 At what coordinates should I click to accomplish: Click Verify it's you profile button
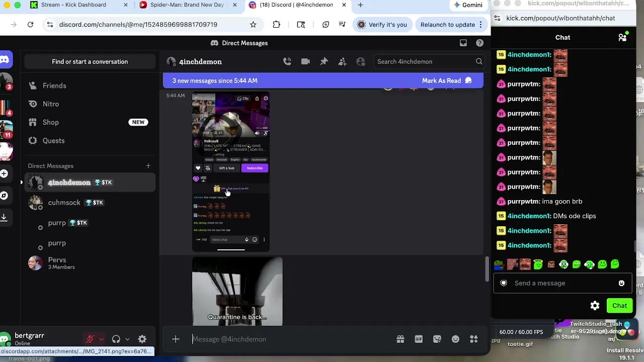click(x=382, y=25)
